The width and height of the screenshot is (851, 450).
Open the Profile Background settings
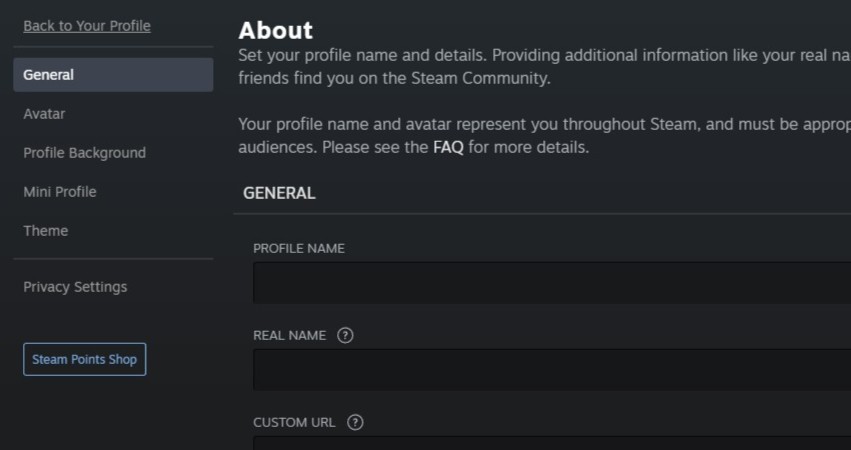coord(84,153)
